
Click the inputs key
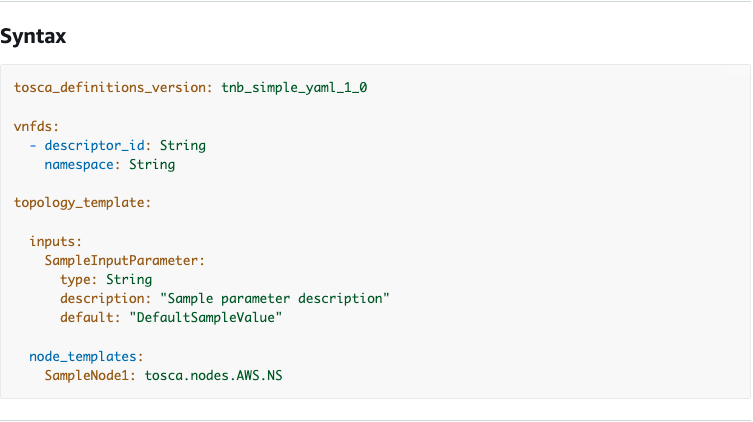[x=52, y=241]
